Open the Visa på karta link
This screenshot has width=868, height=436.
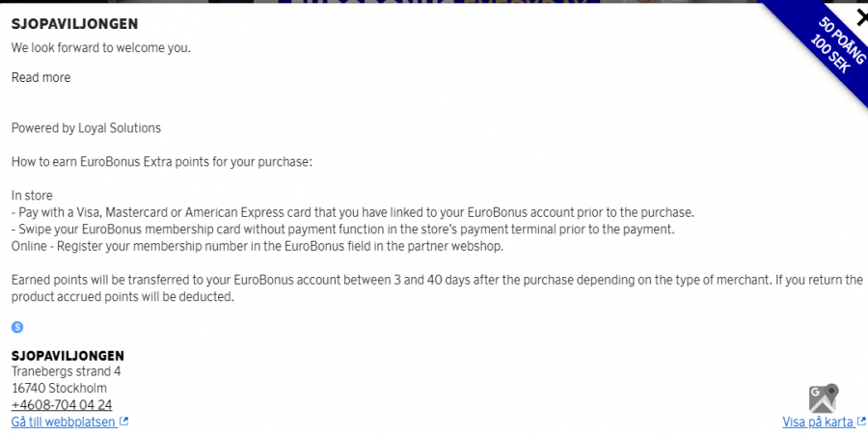click(x=818, y=422)
